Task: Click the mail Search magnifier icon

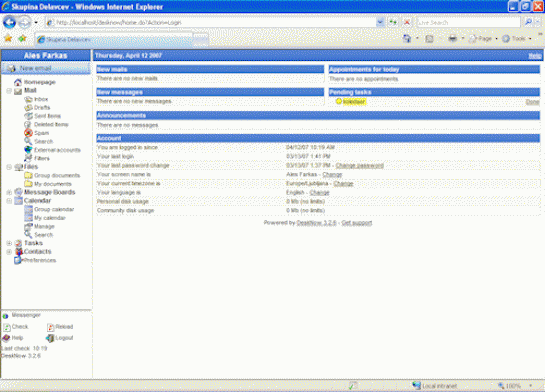Action: (28, 141)
